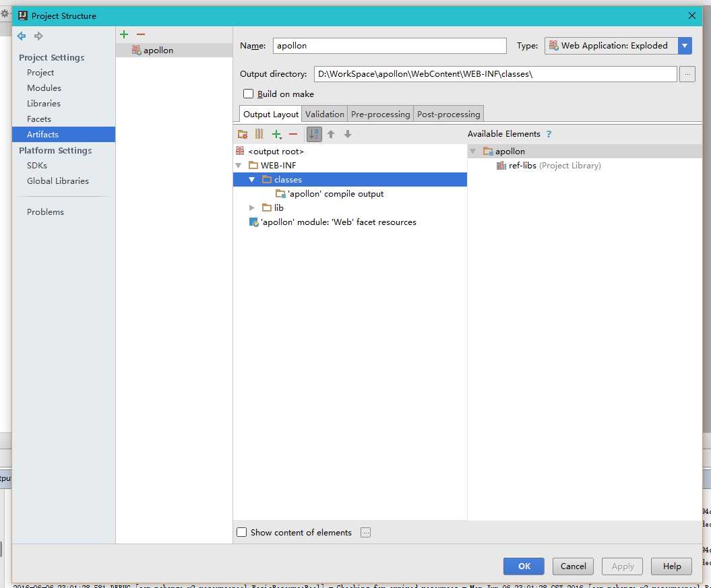Add a new artifact with green plus
Screen dimensions: 711x588
[124, 34]
